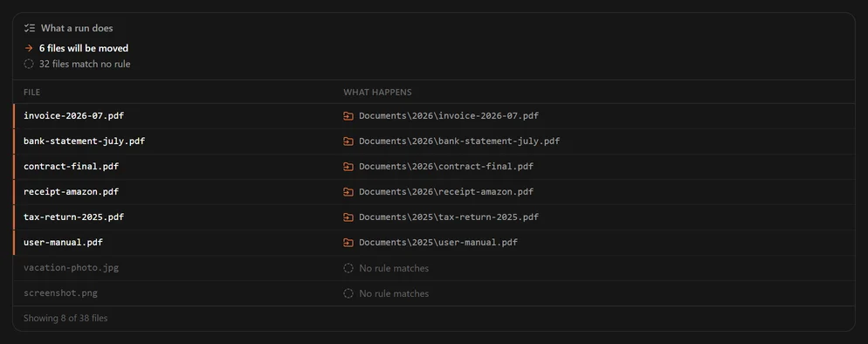Click 'Showing 8 of 38 files' footer text

65,319
